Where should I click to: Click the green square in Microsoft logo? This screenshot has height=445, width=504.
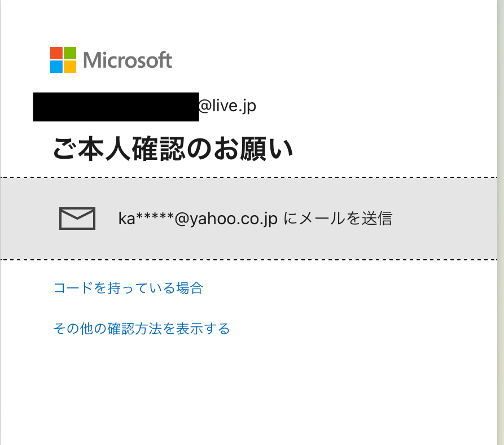[70, 53]
